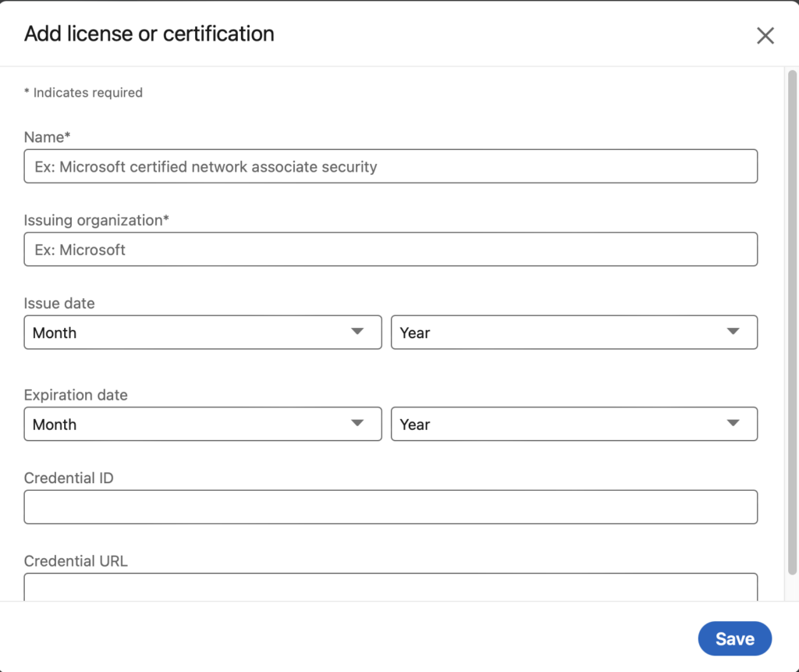799x672 pixels.
Task: Select the Credential ID text field
Action: 390,507
